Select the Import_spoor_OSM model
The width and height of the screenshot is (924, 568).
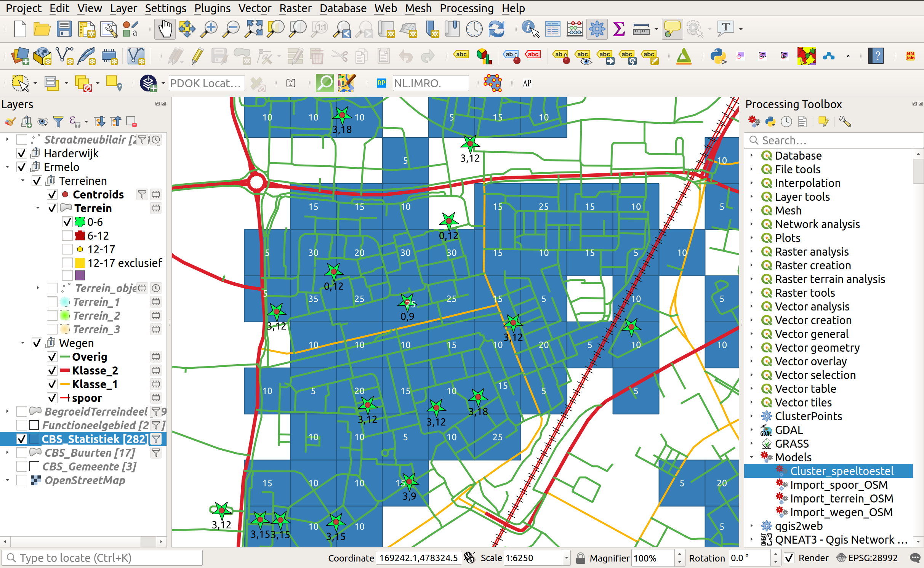coord(839,485)
